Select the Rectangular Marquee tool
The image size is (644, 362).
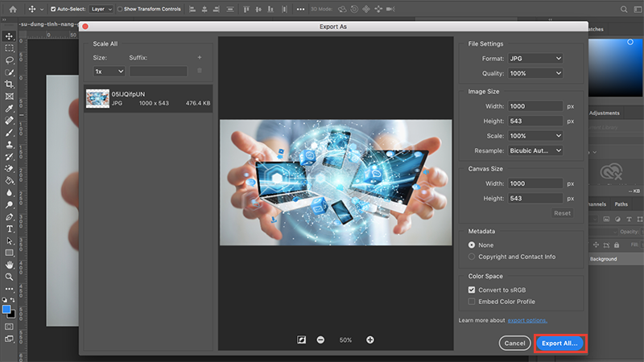click(x=9, y=48)
